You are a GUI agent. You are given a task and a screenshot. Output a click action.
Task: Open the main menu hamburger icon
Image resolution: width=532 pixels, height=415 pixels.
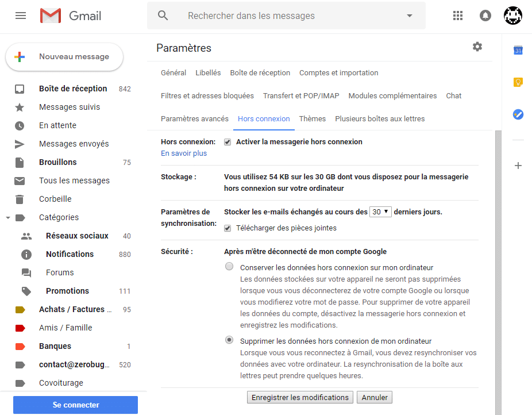tap(21, 16)
